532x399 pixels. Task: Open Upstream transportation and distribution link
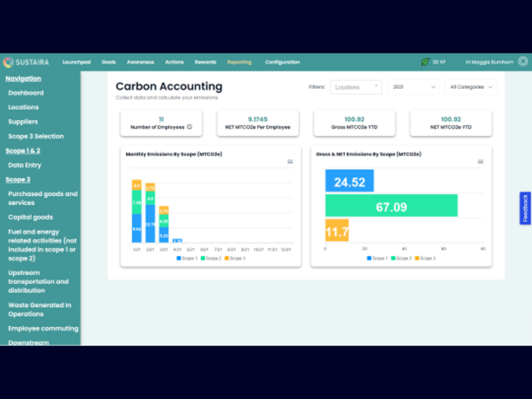[38, 281]
